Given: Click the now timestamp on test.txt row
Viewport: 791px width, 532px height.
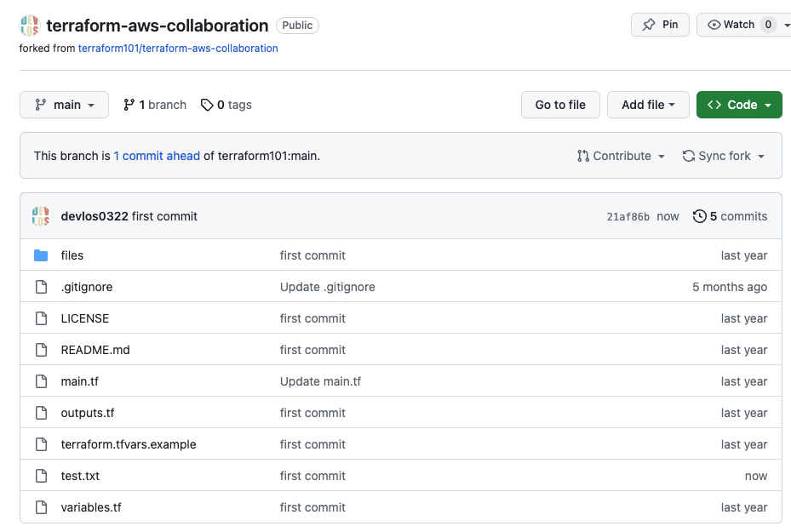Looking at the screenshot, I should point(756,476).
